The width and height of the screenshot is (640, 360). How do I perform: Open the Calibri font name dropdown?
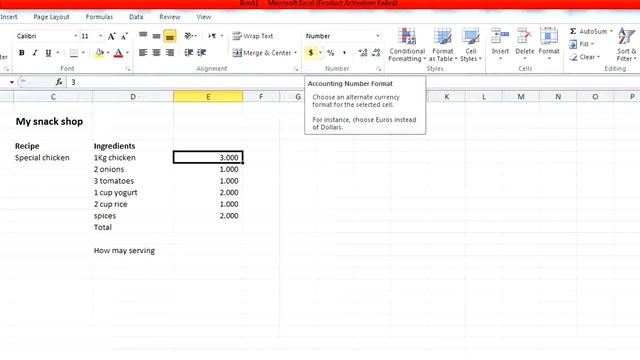76,36
